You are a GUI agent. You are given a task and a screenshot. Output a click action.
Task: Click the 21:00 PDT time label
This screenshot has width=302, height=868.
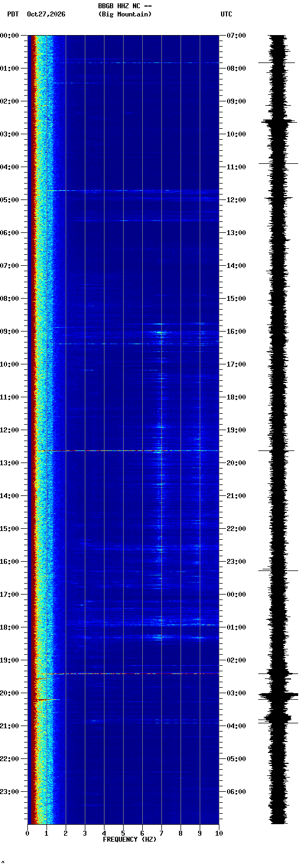[x=9, y=726]
